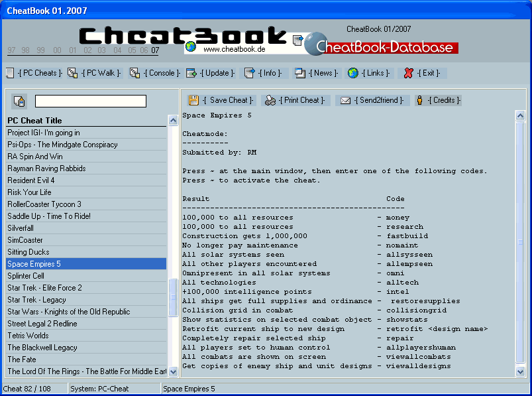Viewport: 532px width, 396px height.
Task: Switch to the PC Cheats section
Action: (9, 72)
